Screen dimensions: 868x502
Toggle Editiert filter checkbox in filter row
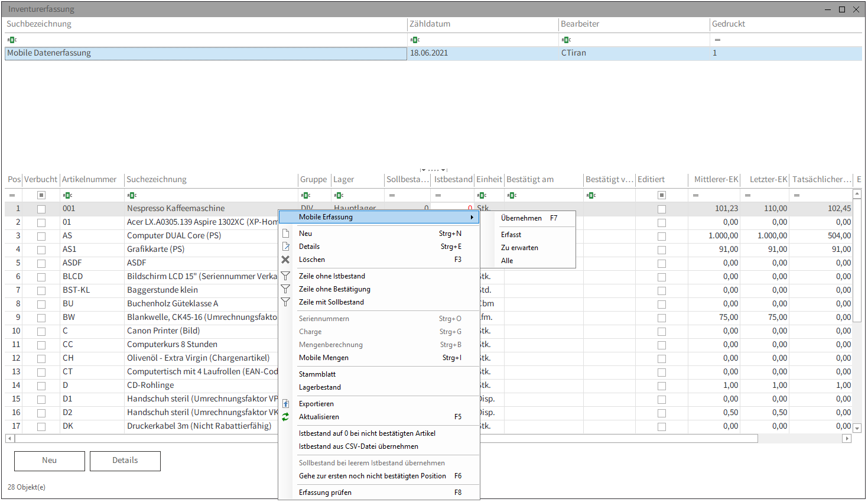pyautogui.click(x=662, y=195)
